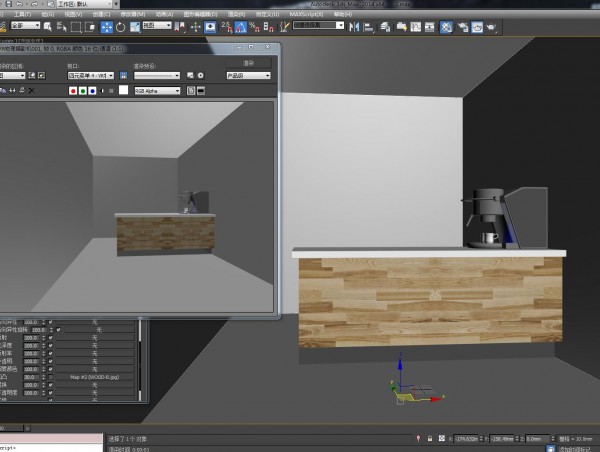
Task: Toggle the 2.5D Snaps icon
Action: (x=227, y=27)
